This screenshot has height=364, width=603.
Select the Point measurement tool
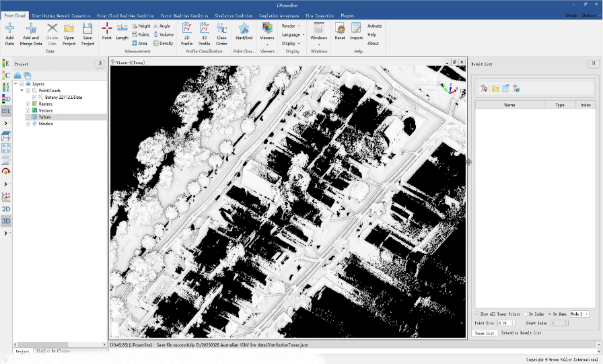coord(106,28)
